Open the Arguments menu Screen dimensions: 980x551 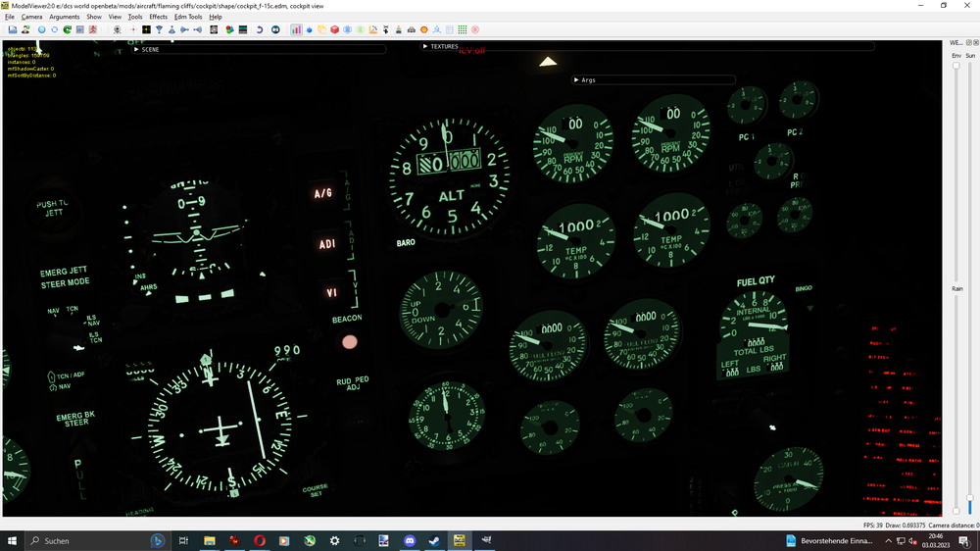coord(65,17)
